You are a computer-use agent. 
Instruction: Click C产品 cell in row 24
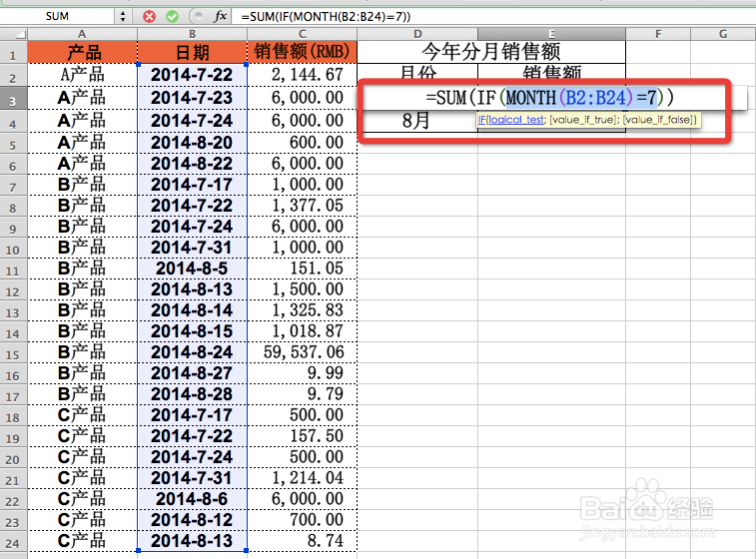tap(83, 541)
